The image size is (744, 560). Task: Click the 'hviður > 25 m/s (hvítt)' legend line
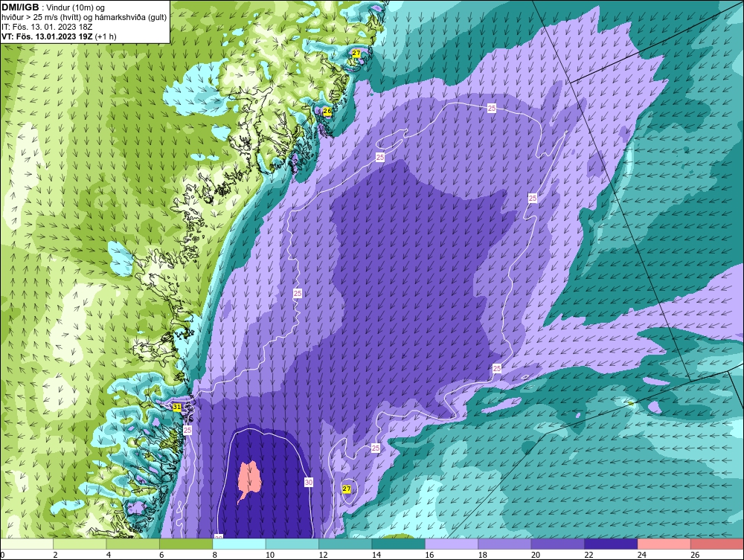click(x=84, y=17)
